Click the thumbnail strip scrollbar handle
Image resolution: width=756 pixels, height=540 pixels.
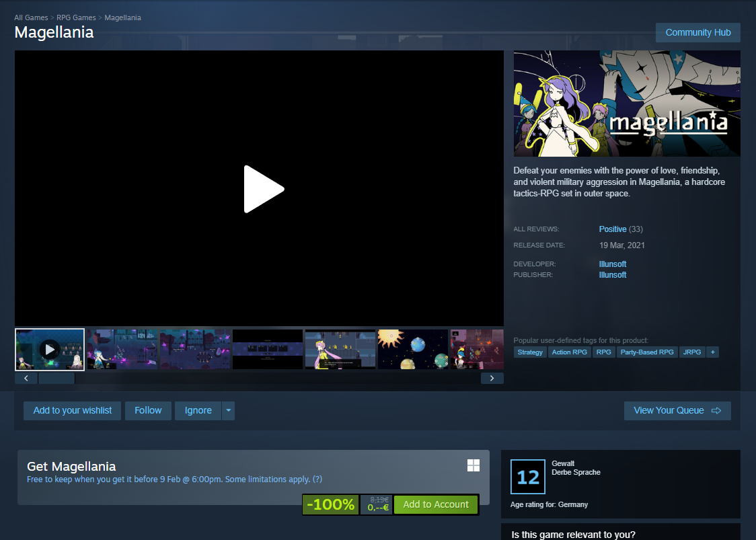(56, 378)
